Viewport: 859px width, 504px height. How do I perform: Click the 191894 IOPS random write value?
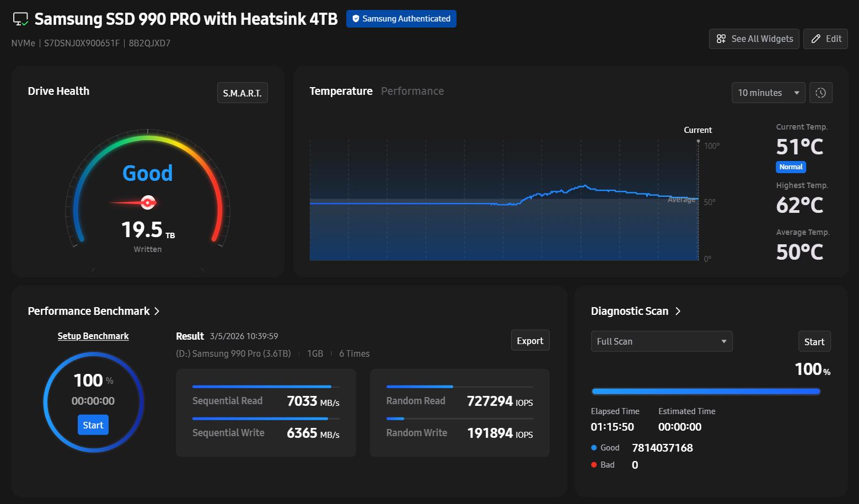coord(500,433)
